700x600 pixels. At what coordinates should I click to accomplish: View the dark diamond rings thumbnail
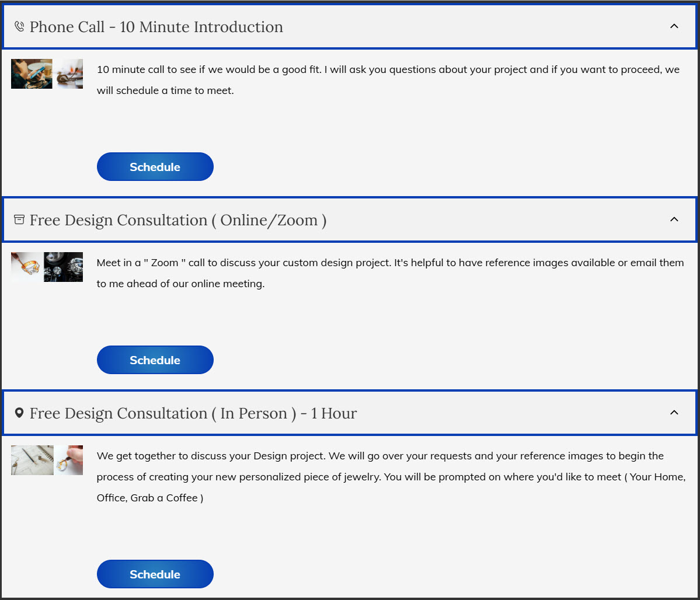point(64,267)
